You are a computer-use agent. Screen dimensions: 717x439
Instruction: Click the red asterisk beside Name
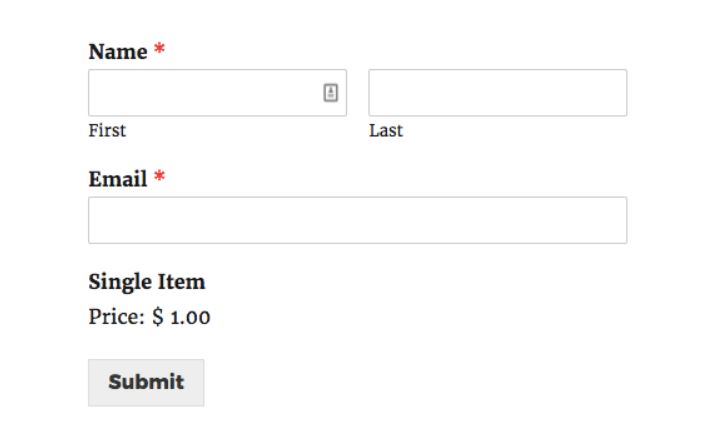159,48
